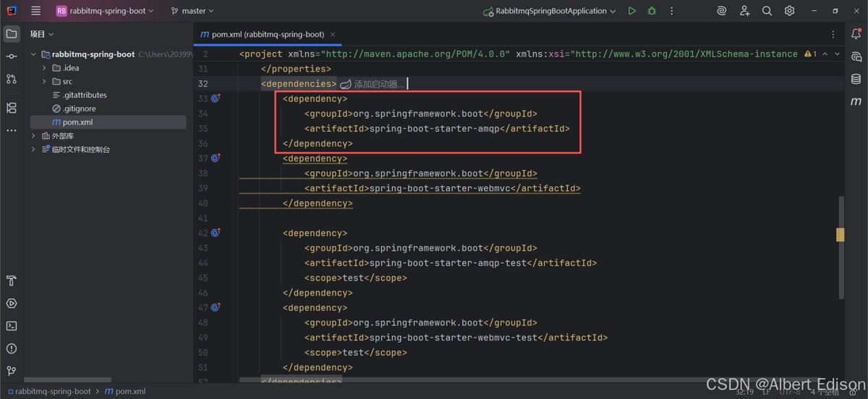Open the Services tool window icon
The image size is (868, 399).
pos(11,303)
